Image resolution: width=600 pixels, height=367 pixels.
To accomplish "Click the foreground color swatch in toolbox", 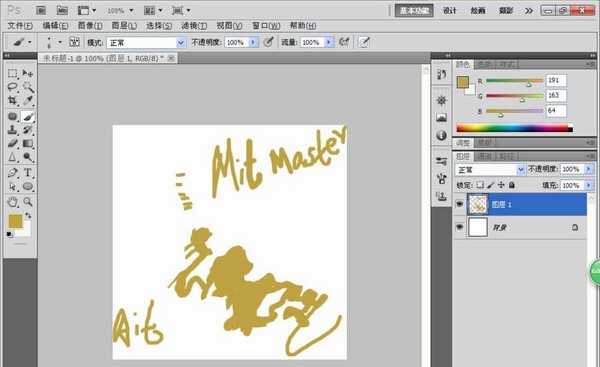I will click(15, 221).
